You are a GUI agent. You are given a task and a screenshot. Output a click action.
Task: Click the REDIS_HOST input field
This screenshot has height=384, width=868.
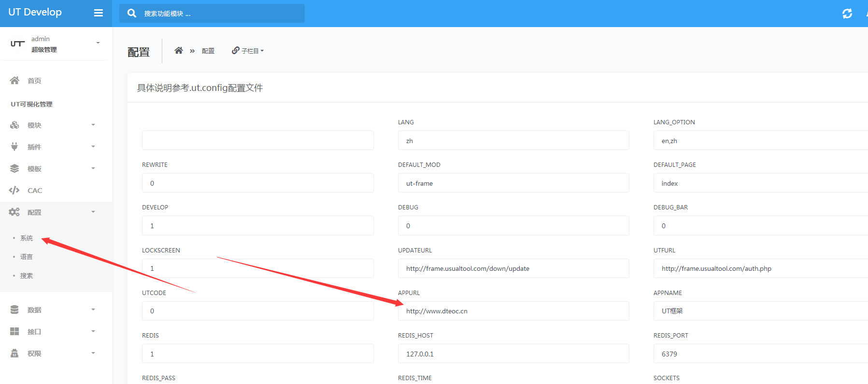coord(513,354)
